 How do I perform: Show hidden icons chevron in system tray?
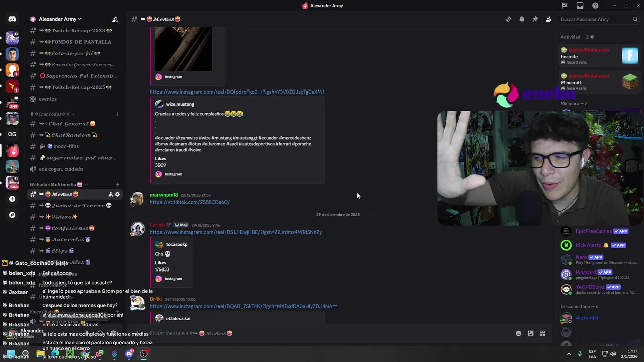pos(569,354)
